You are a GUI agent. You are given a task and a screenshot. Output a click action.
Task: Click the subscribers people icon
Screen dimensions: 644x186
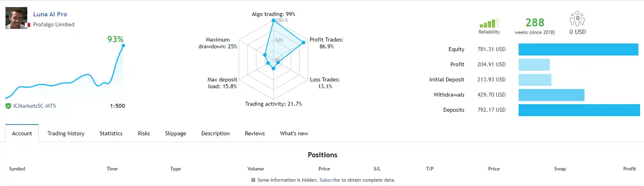577,19
